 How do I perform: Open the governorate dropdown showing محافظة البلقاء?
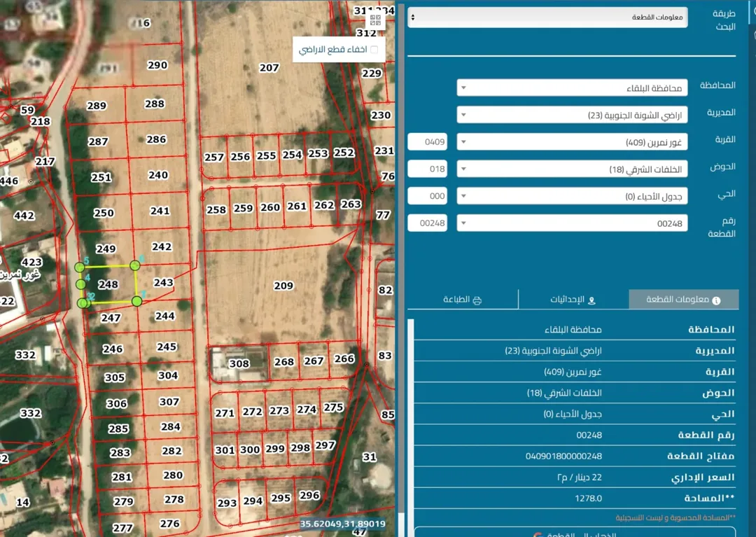pos(572,88)
